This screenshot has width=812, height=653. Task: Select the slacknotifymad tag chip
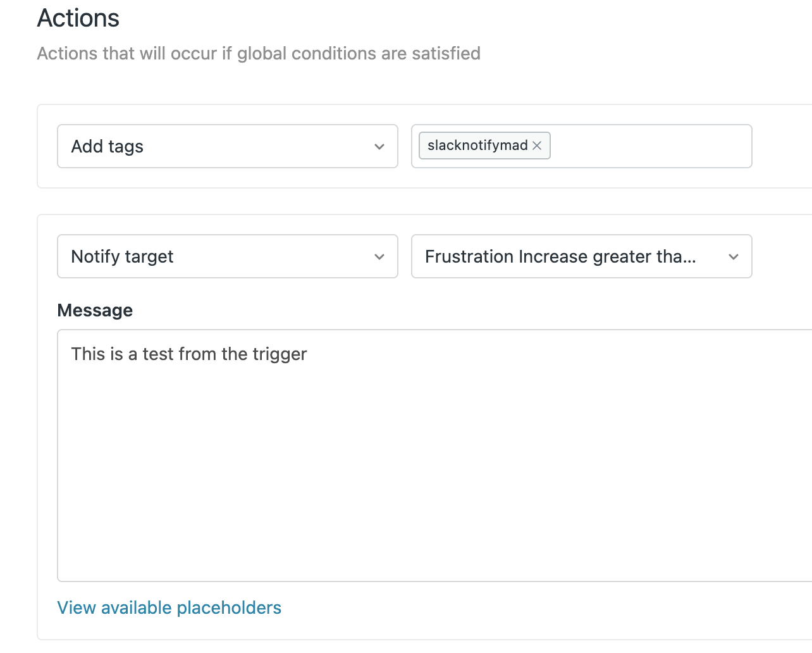[477, 146]
